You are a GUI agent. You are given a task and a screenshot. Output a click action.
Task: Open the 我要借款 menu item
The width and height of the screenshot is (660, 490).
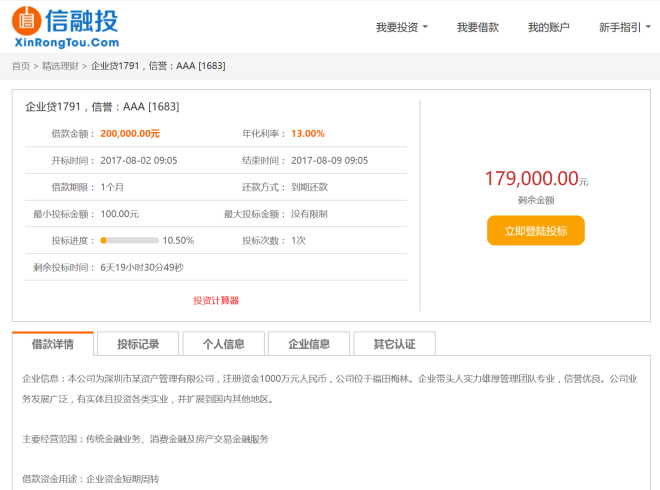pos(478,27)
